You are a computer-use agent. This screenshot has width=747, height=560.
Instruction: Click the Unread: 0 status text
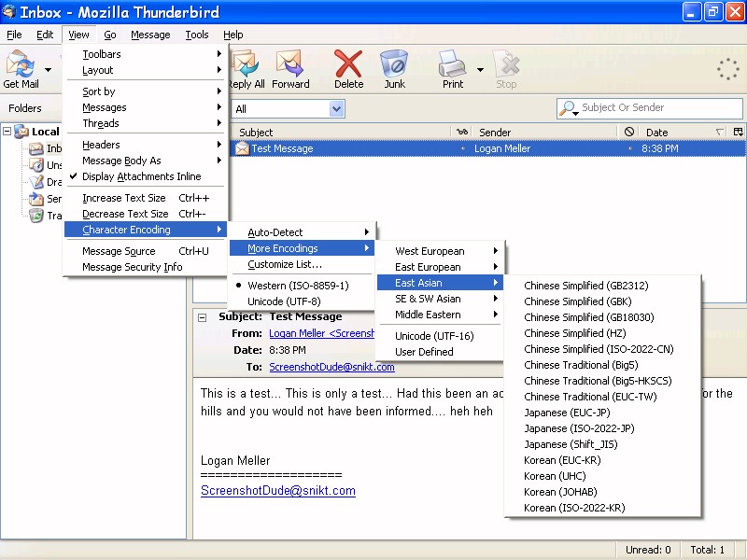tap(648, 550)
